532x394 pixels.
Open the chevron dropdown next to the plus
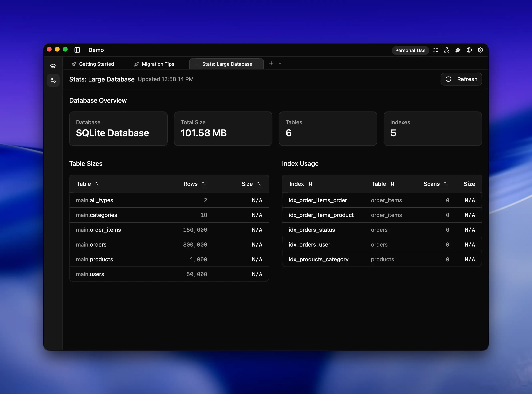[x=280, y=63]
